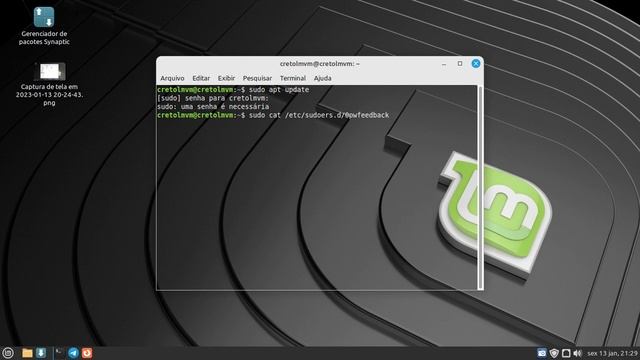
Task: Open the update manager shield icon
Action: 554,353
